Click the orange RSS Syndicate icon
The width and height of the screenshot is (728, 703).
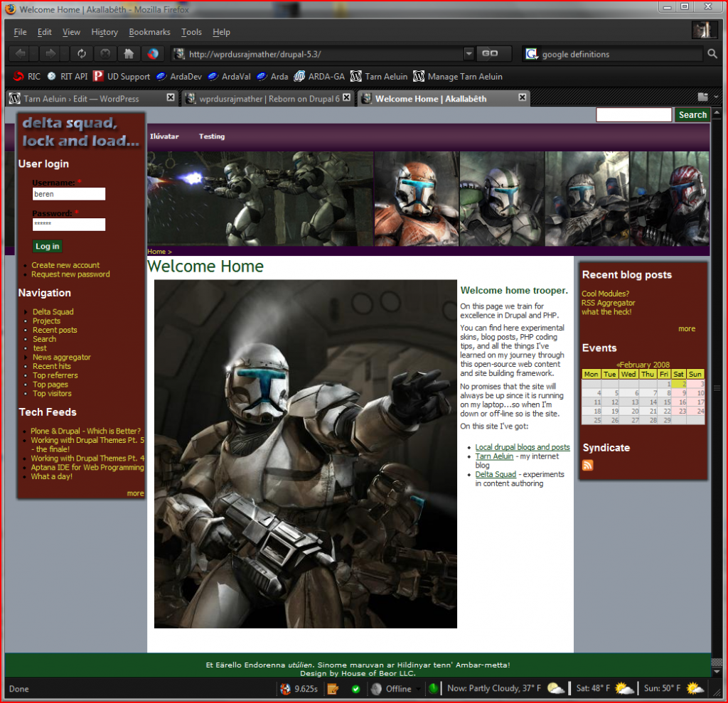tap(587, 466)
